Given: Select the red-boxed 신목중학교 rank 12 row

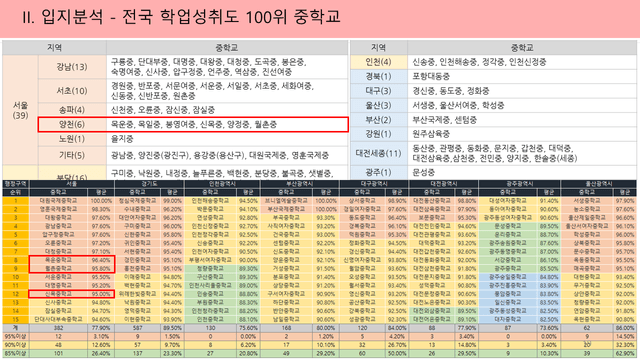Looking at the screenshot, I should point(71,294).
